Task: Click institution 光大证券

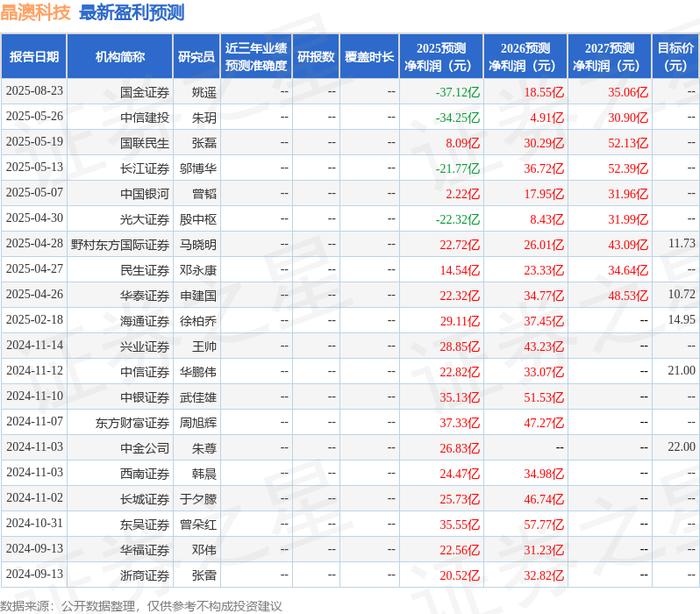Action: coord(145,220)
